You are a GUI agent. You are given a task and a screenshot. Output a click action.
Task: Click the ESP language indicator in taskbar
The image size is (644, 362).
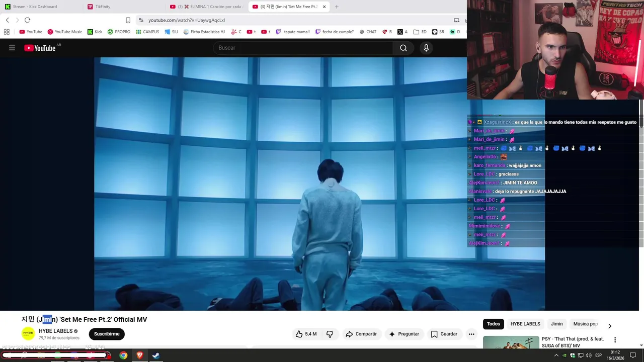pyautogui.click(x=599, y=355)
